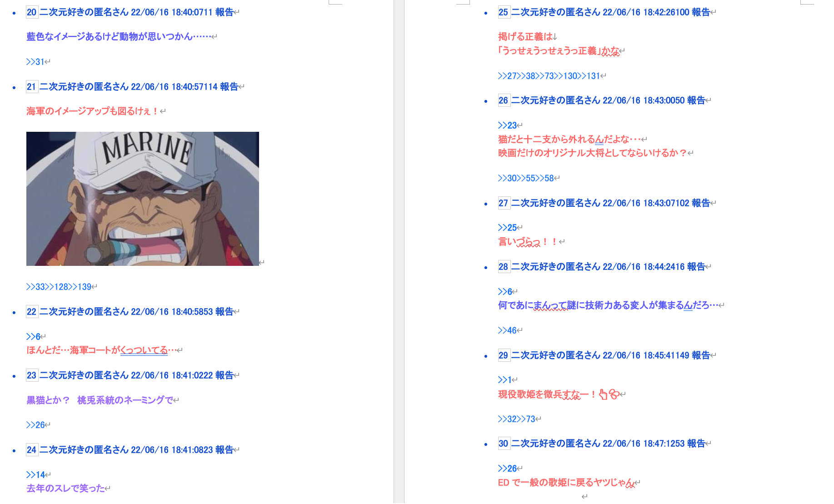The image size is (834, 504).
Task: Click reply anchor >>46 under post 28
Action: 507,330
